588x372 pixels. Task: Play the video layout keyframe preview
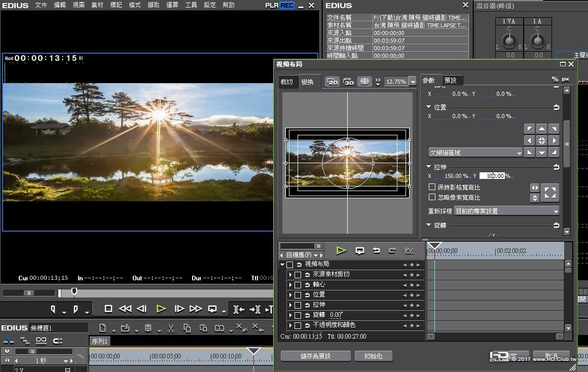pos(341,250)
